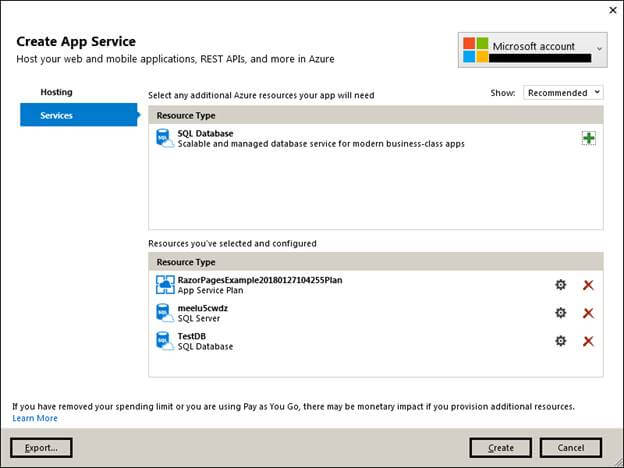The width and height of the screenshot is (624, 468).
Task: Open settings gear for App Service Plan
Action: point(561,285)
